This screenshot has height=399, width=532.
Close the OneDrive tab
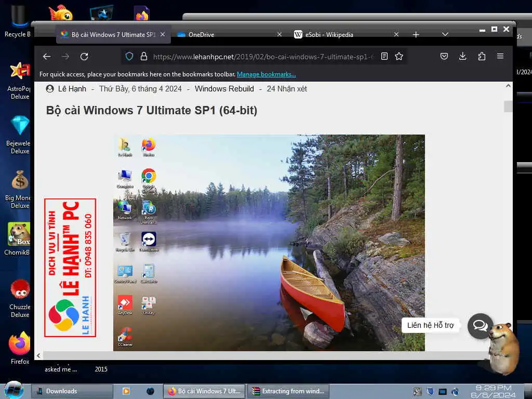click(279, 35)
